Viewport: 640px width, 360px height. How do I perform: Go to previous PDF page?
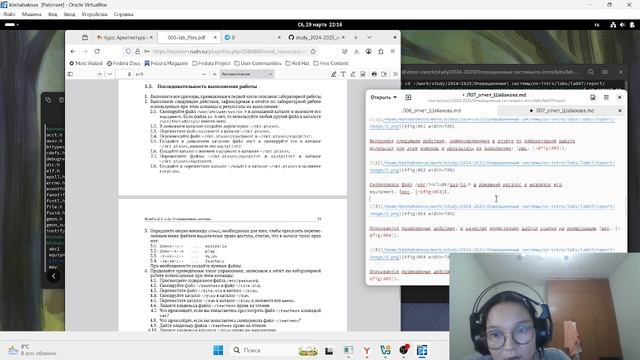[x=100, y=74]
